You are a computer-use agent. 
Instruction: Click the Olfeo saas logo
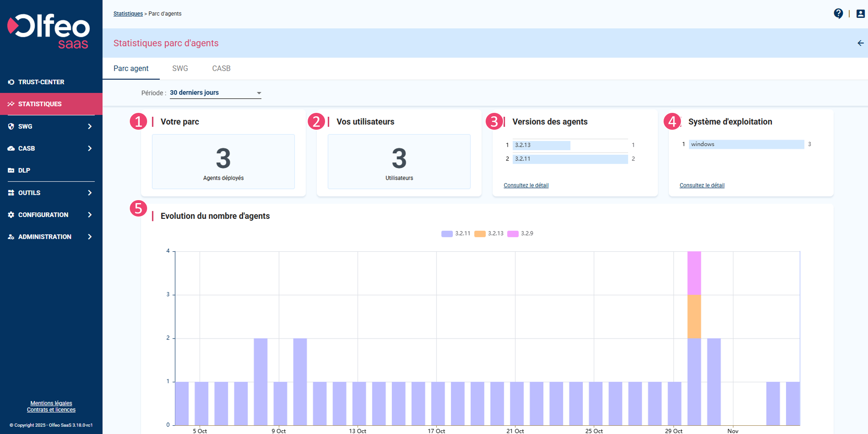[49, 31]
